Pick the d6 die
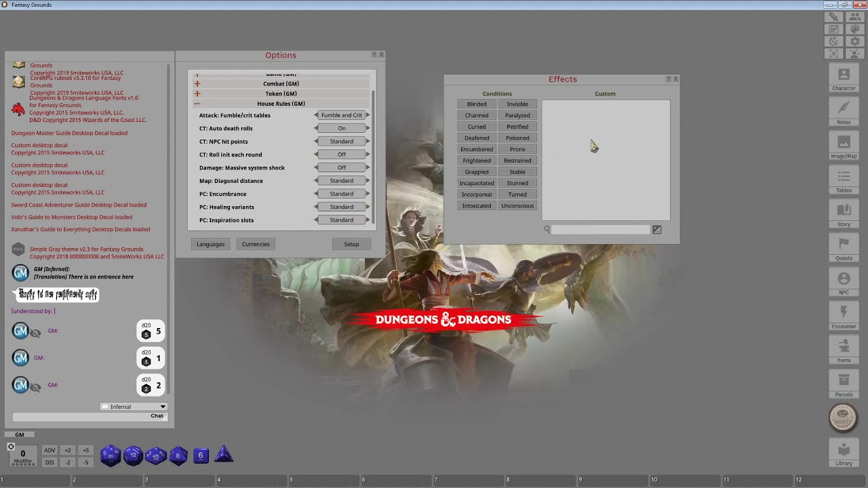 pyautogui.click(x=201, y=455)
